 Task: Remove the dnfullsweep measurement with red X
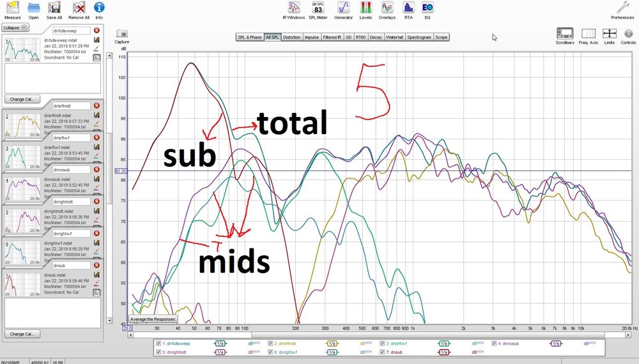click(96, 31)
